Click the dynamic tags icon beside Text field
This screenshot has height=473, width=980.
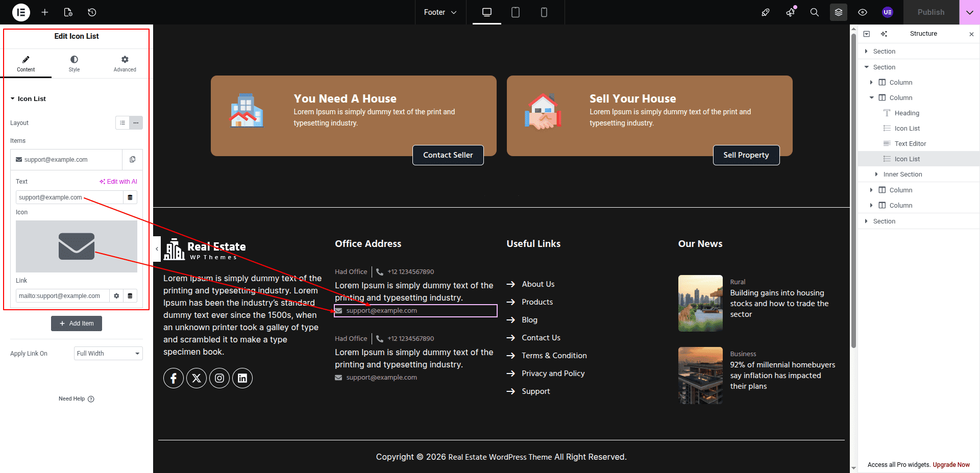[130, 197]
